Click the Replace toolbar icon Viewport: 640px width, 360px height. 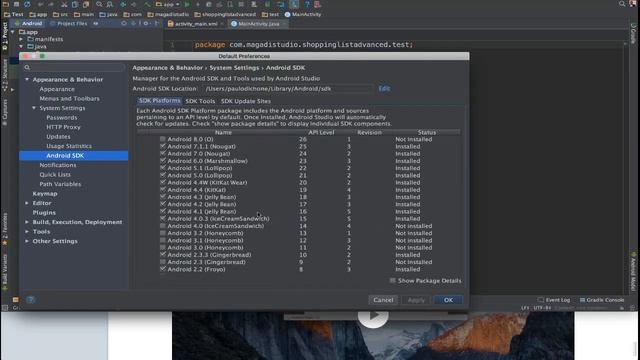tap(110, 4)
